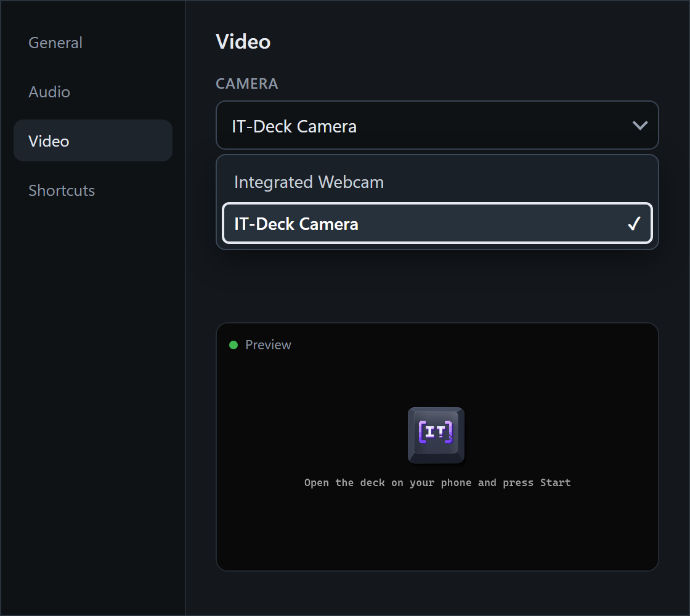Image resolution: width=690 pixels, height=616 pixels.
Task: Click the CAMERA section label
Action: pyautogui.click(x=246, y=84)
